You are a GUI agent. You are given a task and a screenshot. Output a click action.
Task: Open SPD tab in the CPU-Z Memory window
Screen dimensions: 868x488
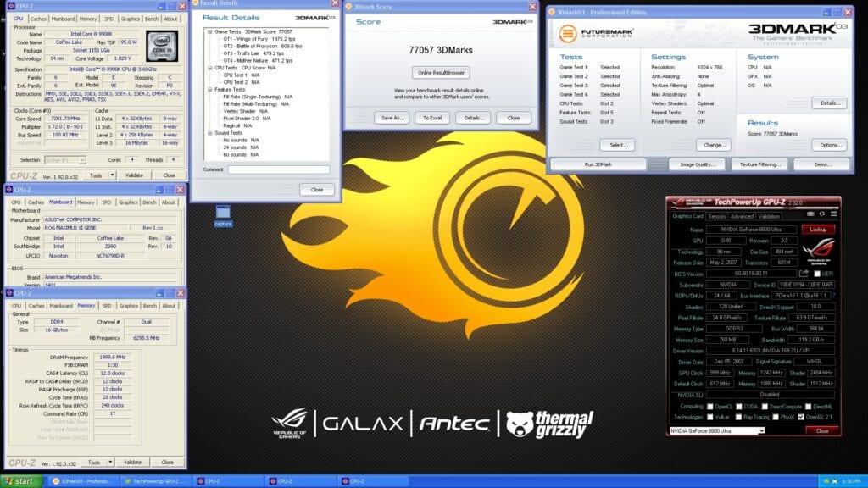(x=107, y=305)
